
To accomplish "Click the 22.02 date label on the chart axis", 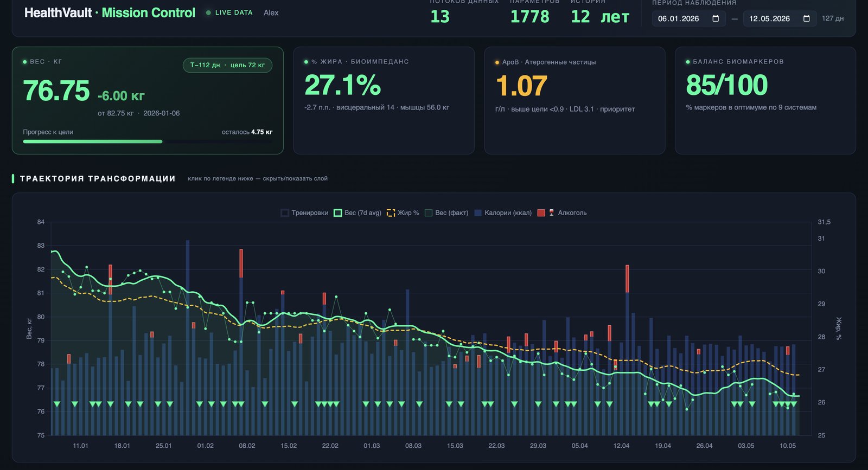I will [x=330, y=446].
